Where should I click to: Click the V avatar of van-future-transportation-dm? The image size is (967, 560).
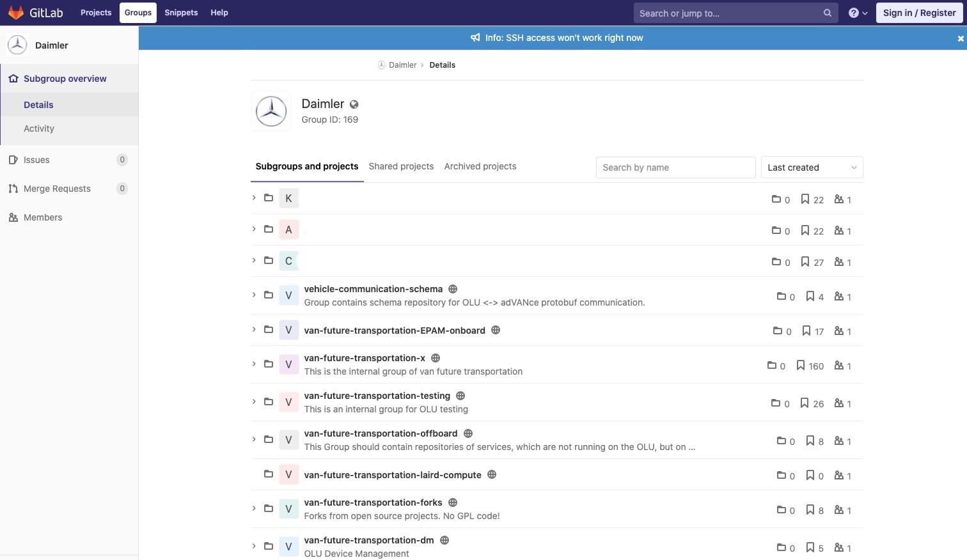(288, 547)
